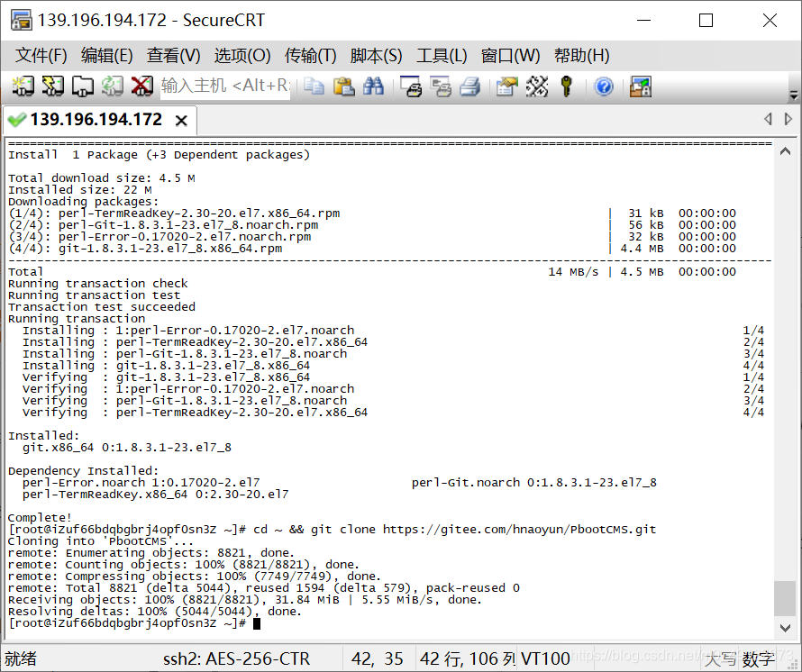
Task: Click status bar '就绪' text
Action: pos(21,658)
